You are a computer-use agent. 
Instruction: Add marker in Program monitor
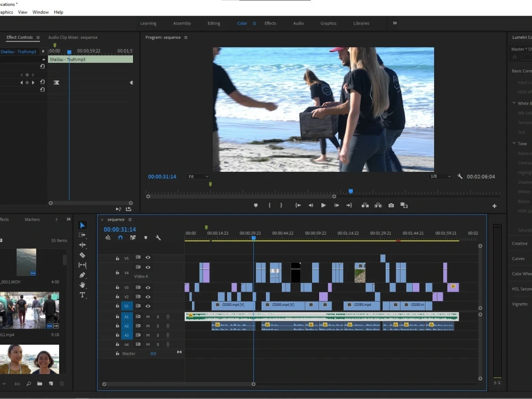point(256,205)
